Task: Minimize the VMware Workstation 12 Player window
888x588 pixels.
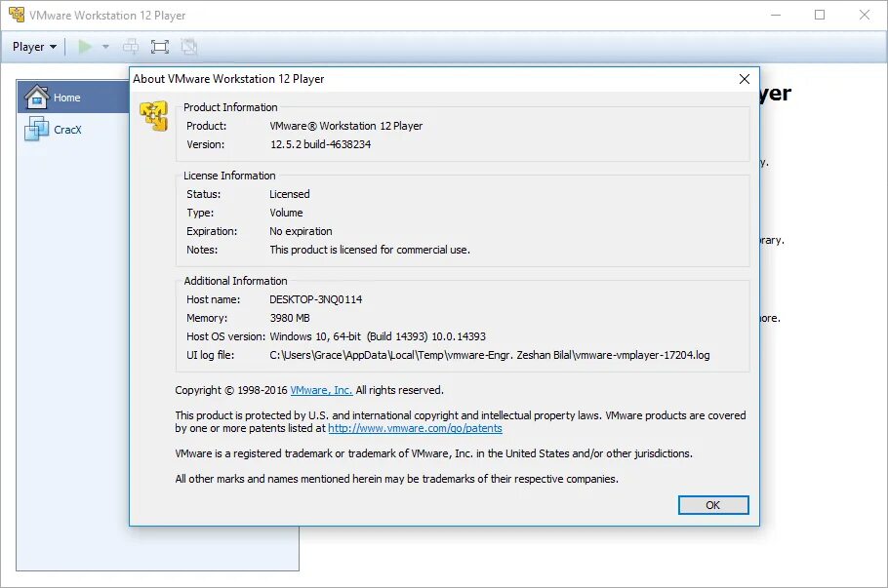Action: 776,15
